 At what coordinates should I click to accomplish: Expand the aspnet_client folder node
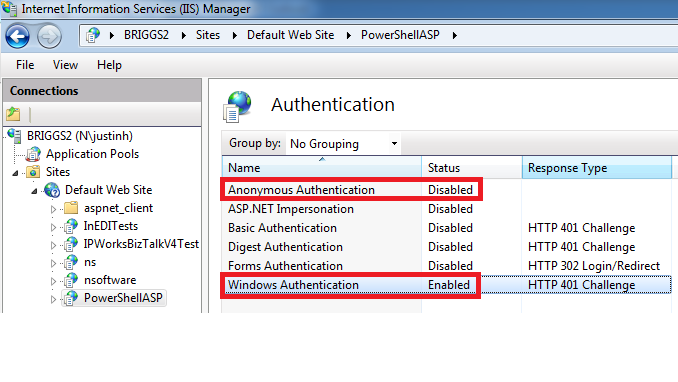point(53,209)
